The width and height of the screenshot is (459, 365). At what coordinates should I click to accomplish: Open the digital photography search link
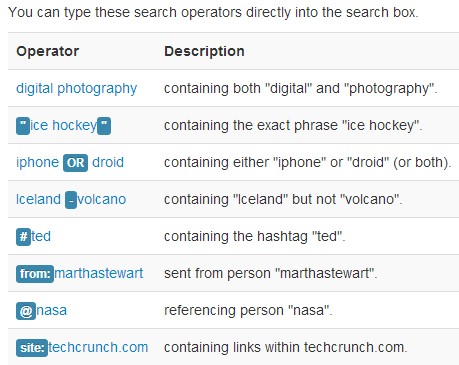(76, 89)
